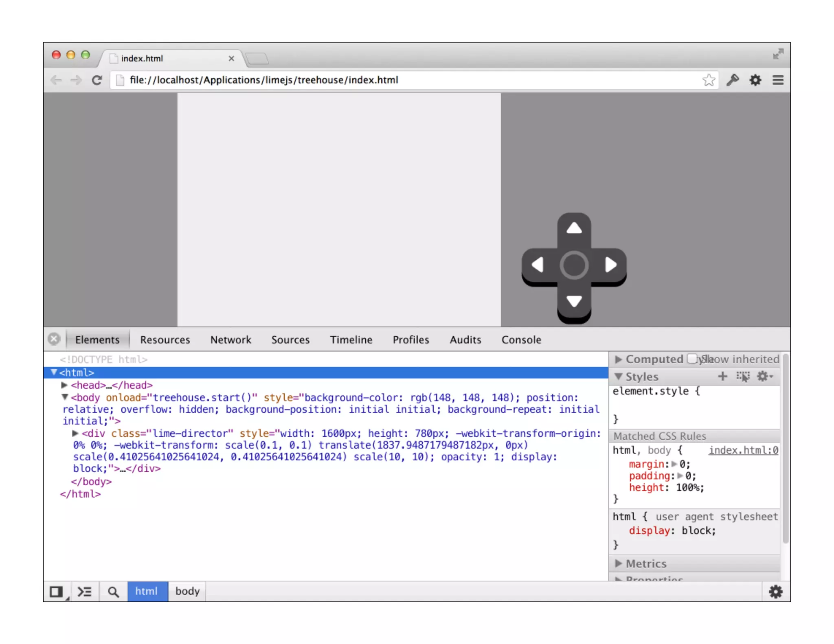The height and width of the screenshot is (644, 834).
Task: Select the closing </body> tag line
Action: (91, 482)
